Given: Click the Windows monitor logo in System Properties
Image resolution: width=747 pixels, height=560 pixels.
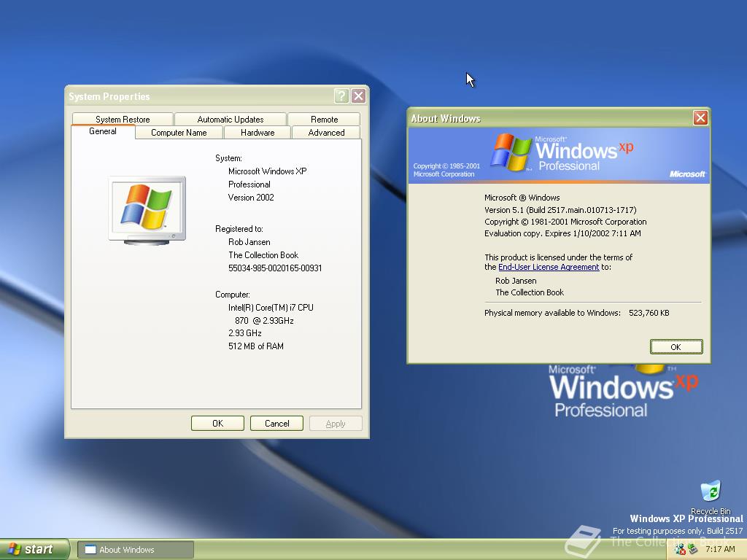Looking at the screenshot, I should click(x=147, y=210).
